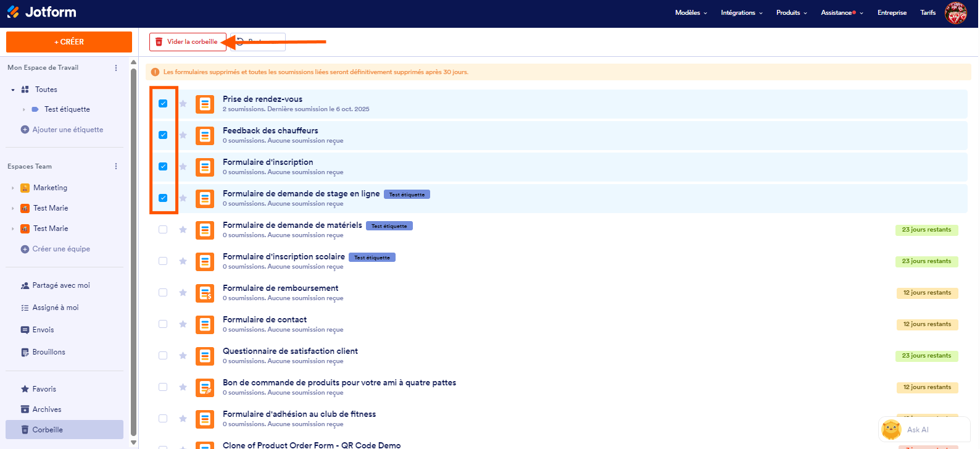Click the Test étiquette tag icon
Viewport: 980px width, 449px height.
[x=35, y=109]
